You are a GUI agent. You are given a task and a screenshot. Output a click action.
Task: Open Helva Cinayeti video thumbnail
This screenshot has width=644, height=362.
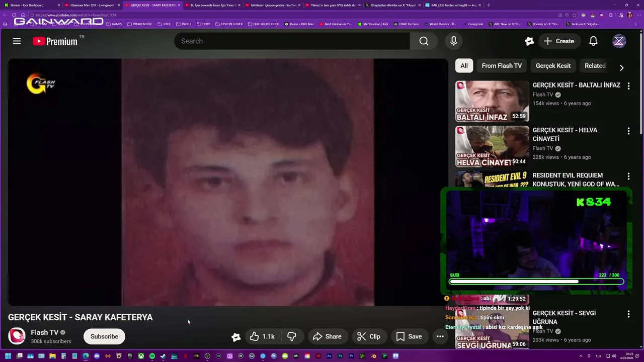click(x=492, y=146)
